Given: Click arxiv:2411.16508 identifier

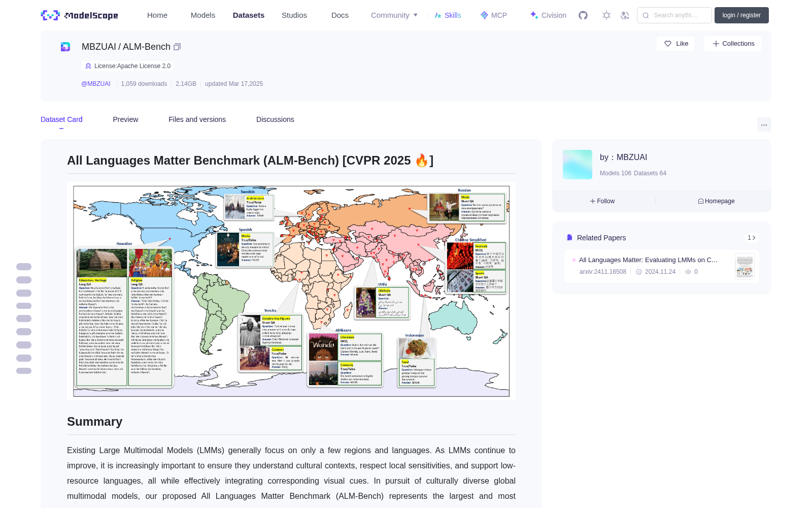Looking at the screenshot, I should coord(603,272).
